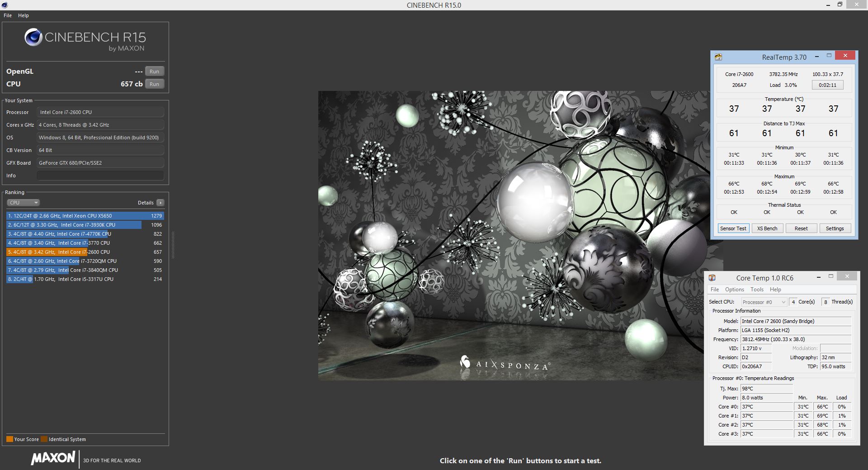This screenshot has height=470, width=868.
Task: Select the Core i7-4770K ranking row
Action: click(x=85, y=234)
